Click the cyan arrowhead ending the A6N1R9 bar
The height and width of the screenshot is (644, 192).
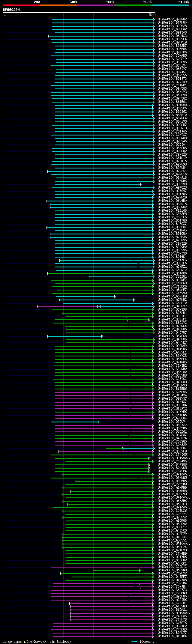point(115,297)
